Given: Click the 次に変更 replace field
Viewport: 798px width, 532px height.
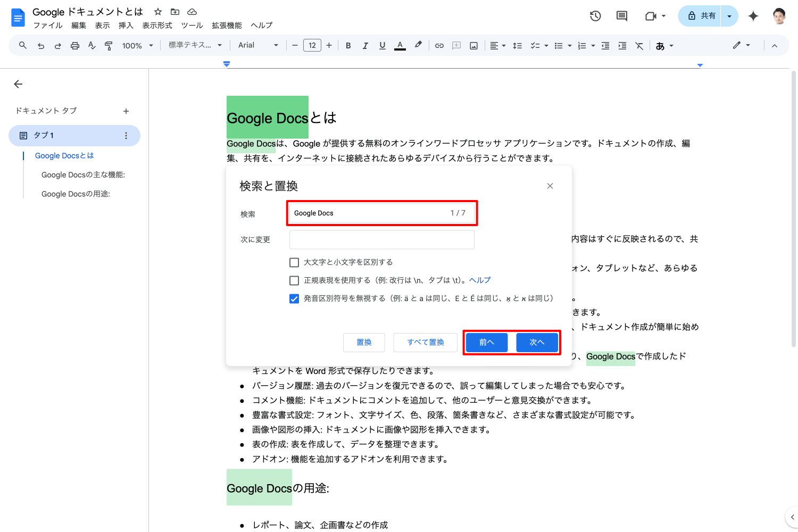Looking at the screenshot, I should coord(382,239).
